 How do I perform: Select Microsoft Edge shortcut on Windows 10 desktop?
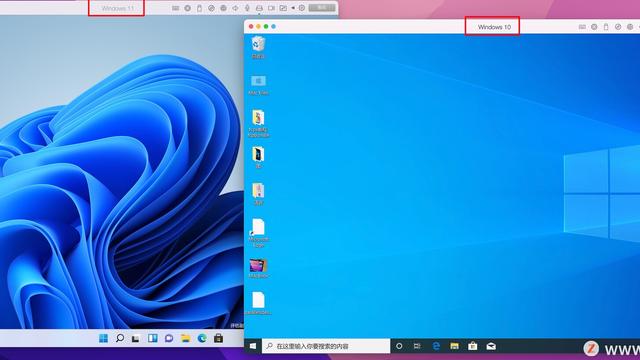258,233
